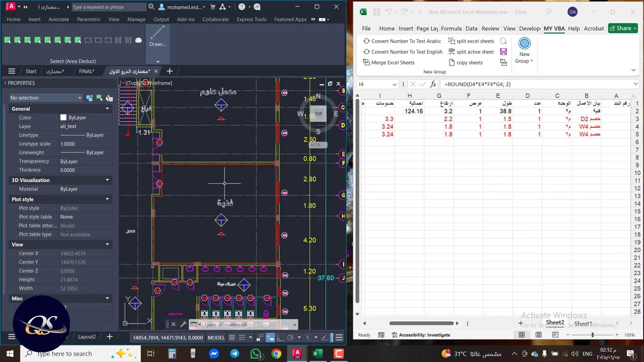Click the AutoCAD keyword search field
This screenshot has height=362, width=644.
coord(108,7)
